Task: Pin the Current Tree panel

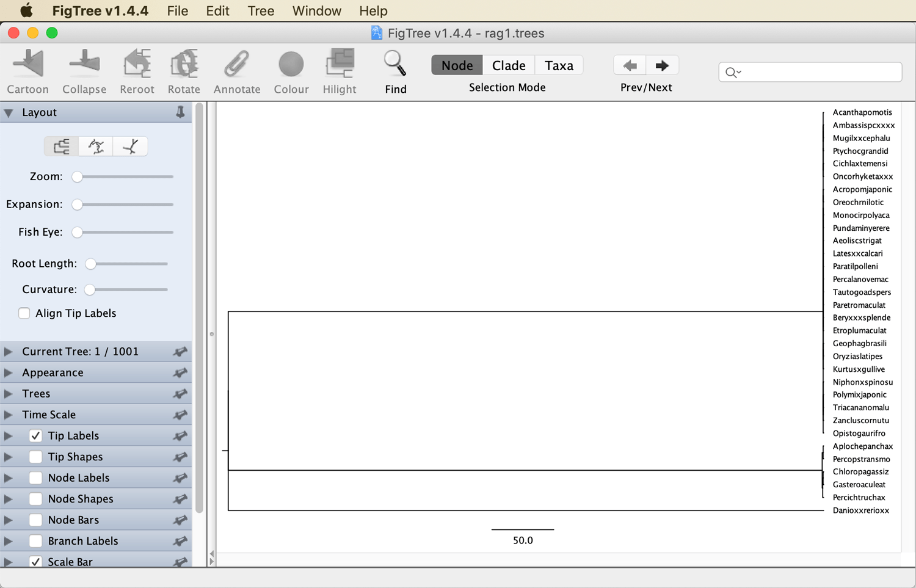Action: tap(180, 352)
